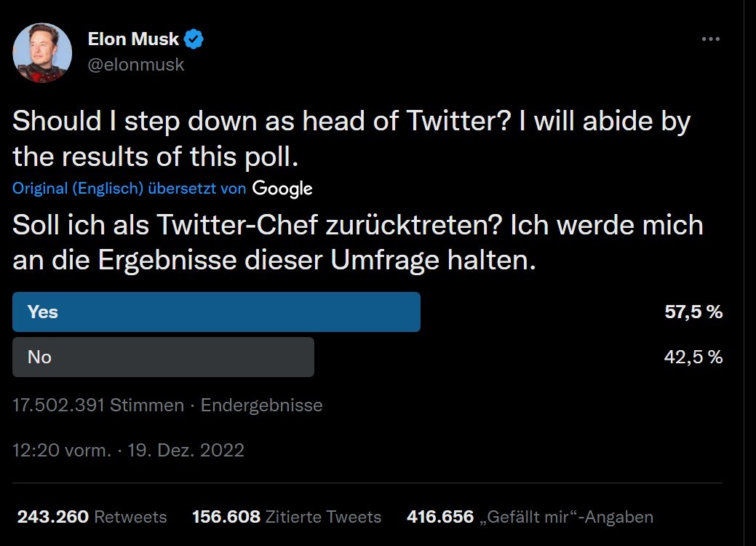Click the 42,5 % result label
Screen dimensions: 756x546
click(x=693, y=357)
